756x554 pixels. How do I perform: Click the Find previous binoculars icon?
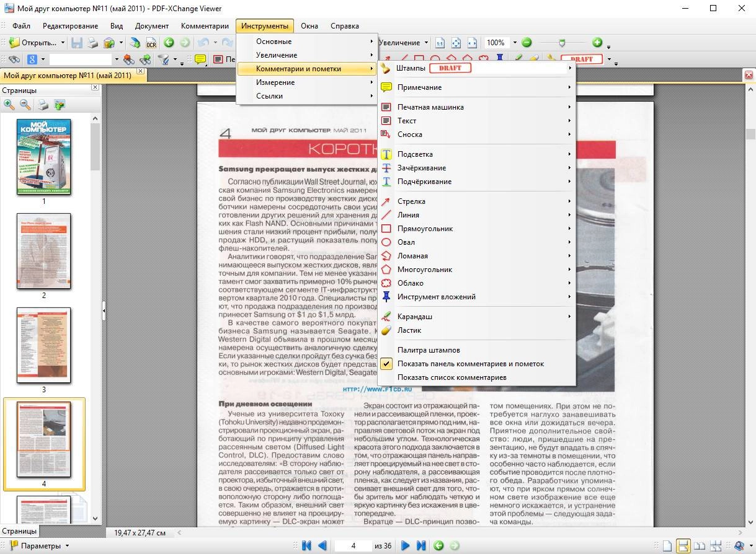pos(129,59)
